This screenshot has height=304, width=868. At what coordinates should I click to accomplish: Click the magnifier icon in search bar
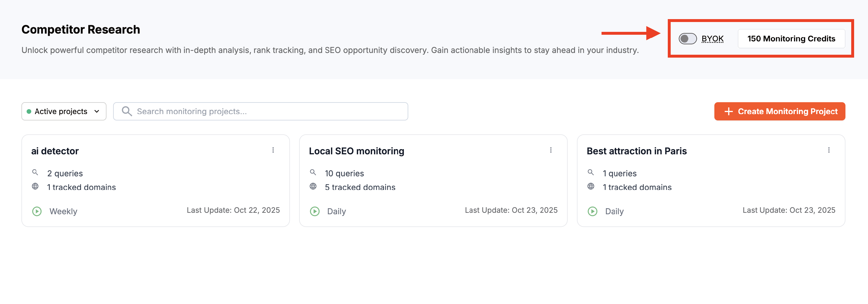[127, 111]
